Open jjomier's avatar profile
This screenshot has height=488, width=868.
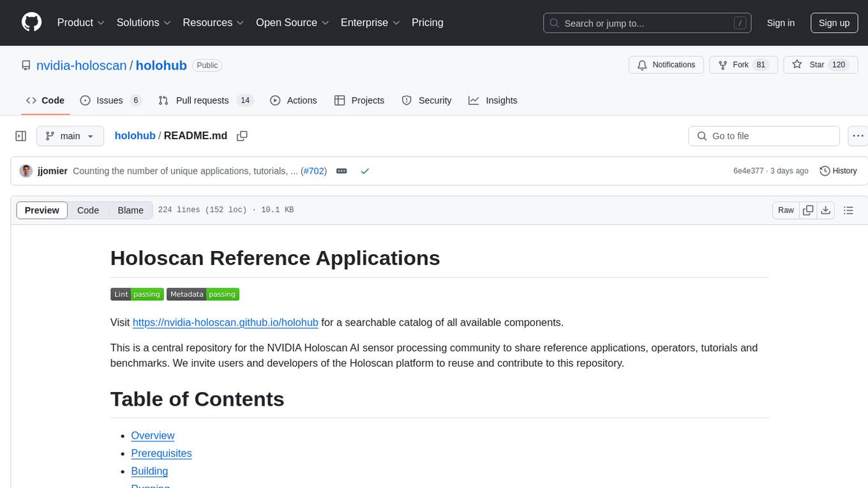[x=26, y=171]
